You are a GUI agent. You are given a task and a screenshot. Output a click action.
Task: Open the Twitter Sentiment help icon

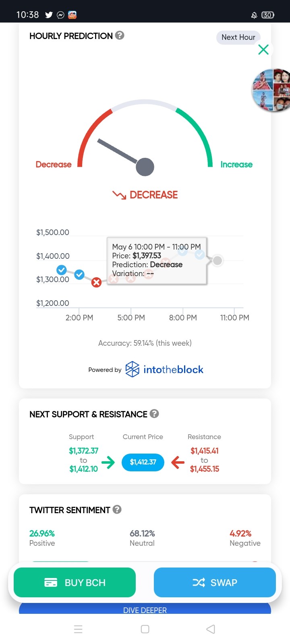[117, 509]
